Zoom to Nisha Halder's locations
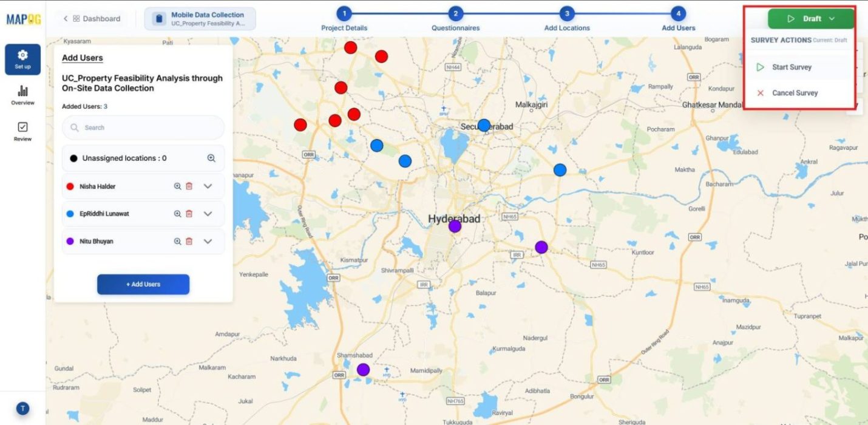Image resolution: width=868 pixels, height=425 pixels. tap(177, 186)
